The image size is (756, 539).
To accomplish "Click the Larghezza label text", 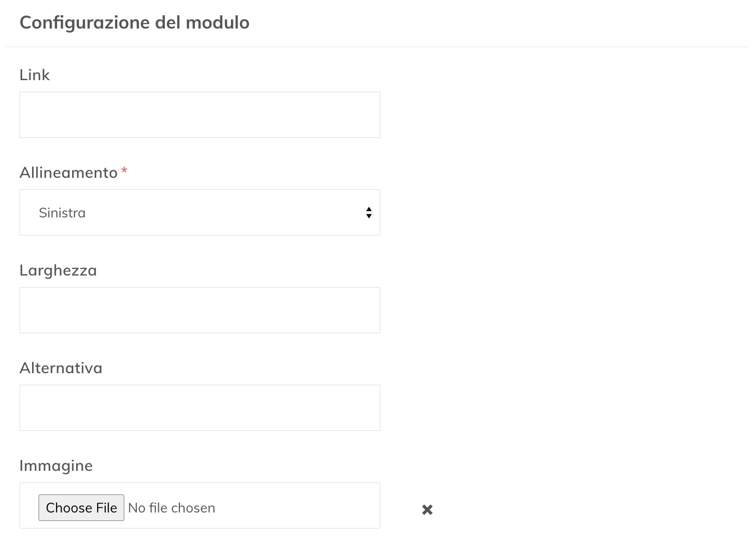I will click(x=58, y=270).
